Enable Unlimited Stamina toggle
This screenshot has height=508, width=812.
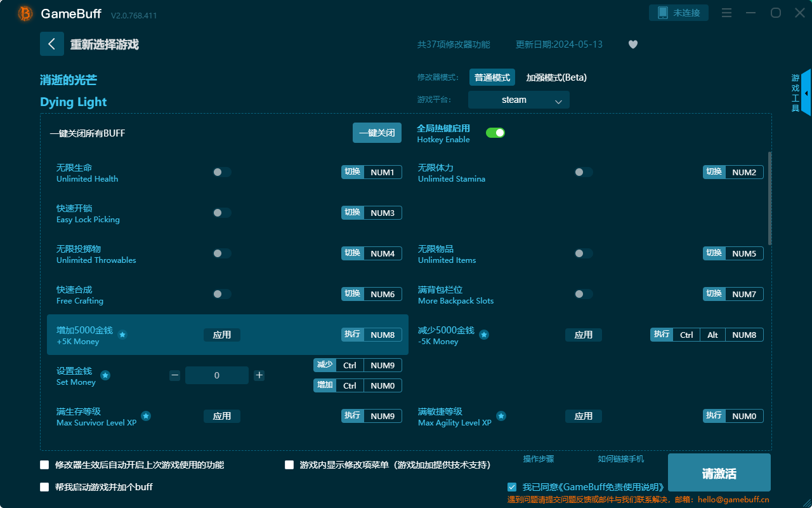point(583,172)
